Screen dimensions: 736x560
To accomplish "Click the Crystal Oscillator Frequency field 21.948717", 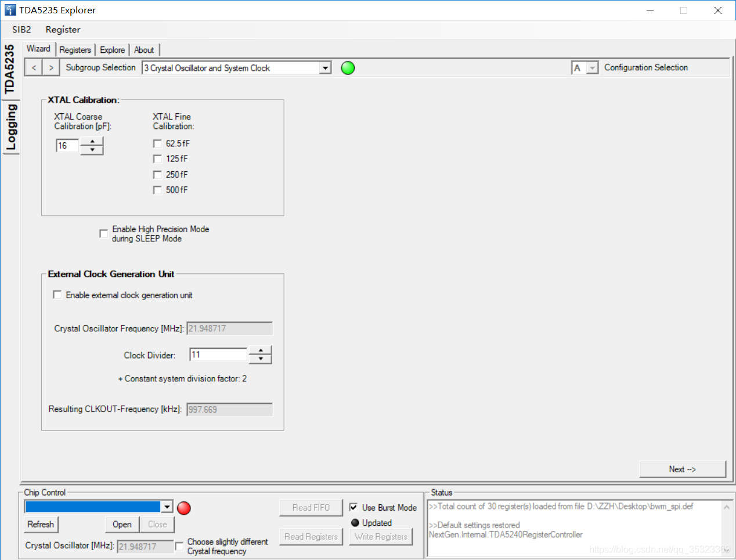I will coord(229,328).
